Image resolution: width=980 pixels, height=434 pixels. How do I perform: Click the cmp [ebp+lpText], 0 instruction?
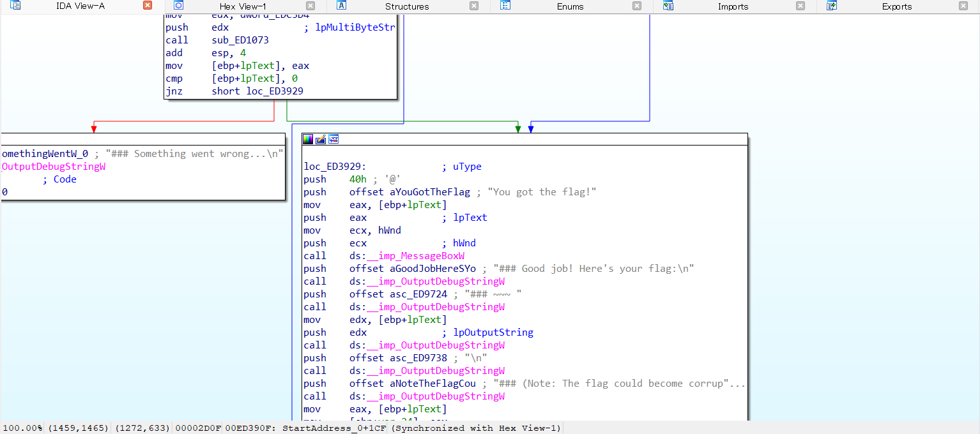[231, 79]
